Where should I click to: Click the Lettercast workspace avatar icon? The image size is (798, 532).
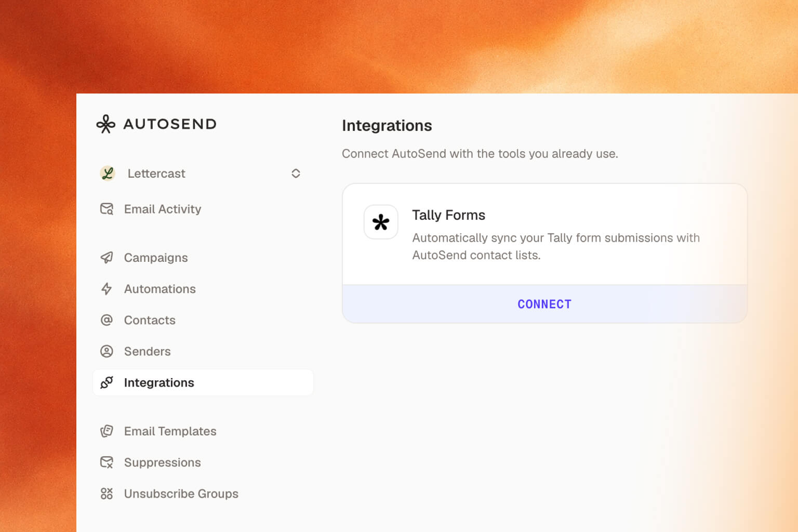pos(108,173)
